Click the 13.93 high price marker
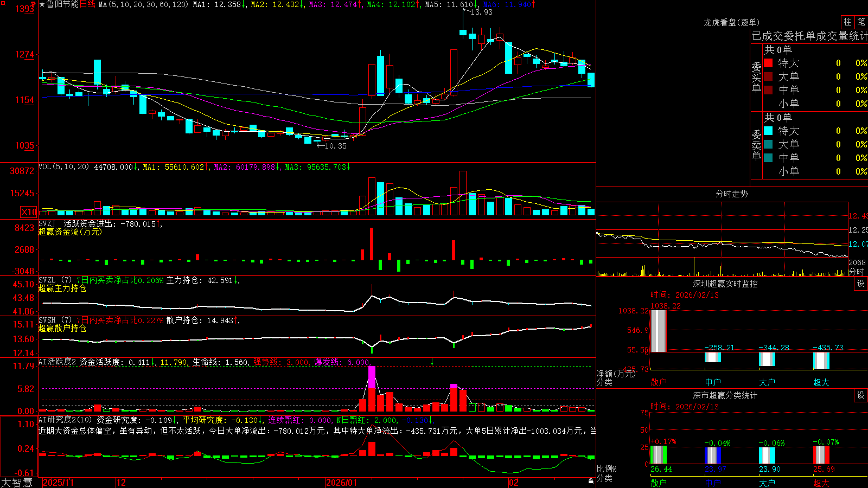Screen dimensions: 868x488 point(481,12)
